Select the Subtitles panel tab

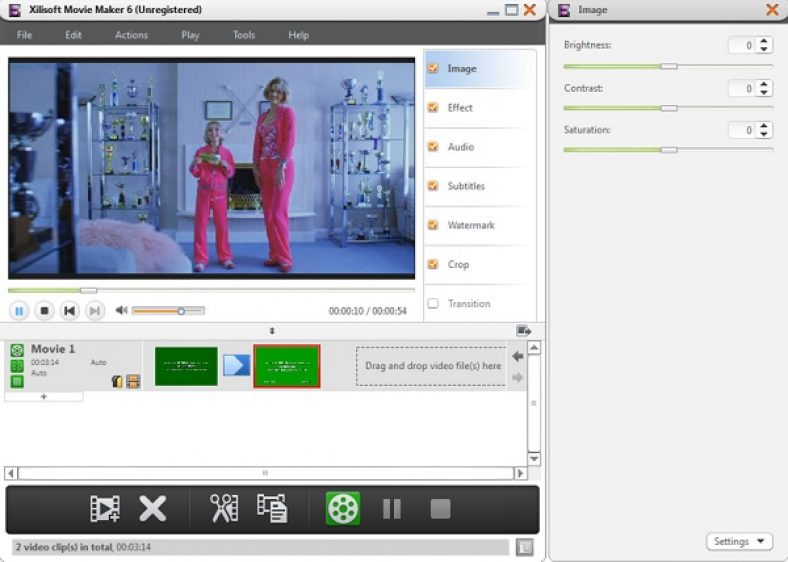pyautogui.click(x=466, y=186)
